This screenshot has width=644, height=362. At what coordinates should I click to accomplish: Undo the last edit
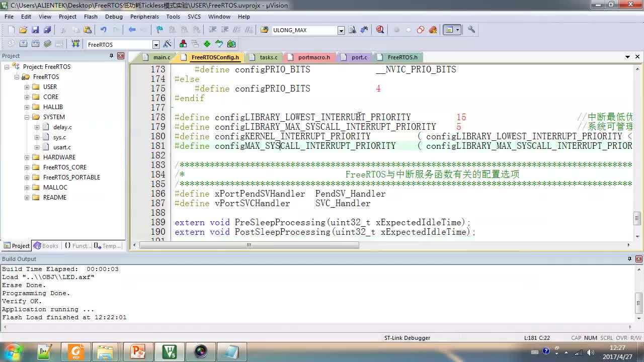tap(104, 30)
